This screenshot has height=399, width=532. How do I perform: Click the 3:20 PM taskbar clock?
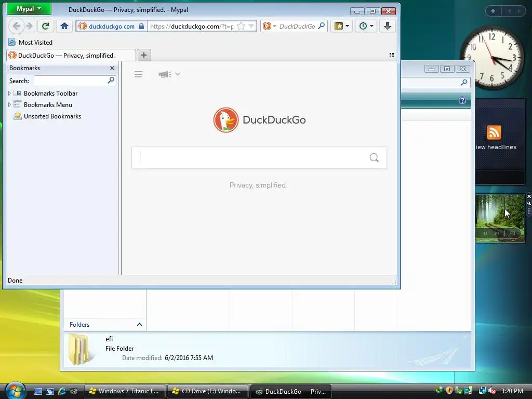click(512, 391)
